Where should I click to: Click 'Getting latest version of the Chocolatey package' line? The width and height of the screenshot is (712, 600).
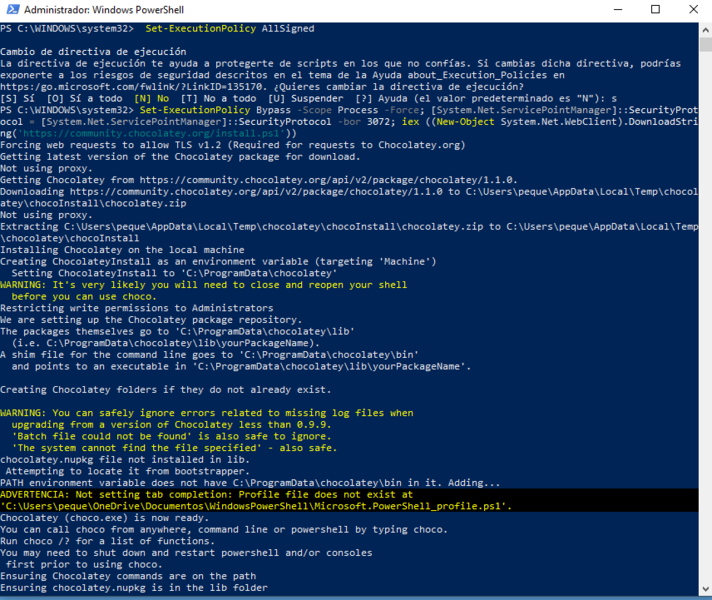(180, 157)
